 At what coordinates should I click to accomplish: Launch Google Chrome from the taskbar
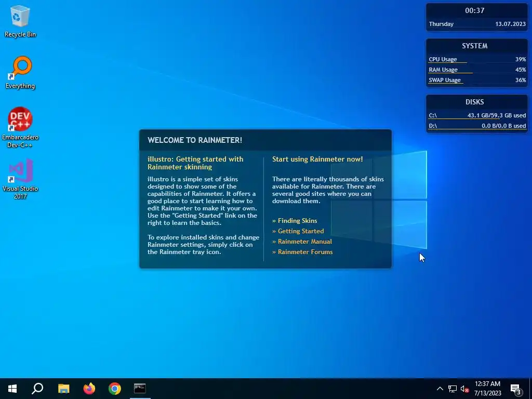115,389
